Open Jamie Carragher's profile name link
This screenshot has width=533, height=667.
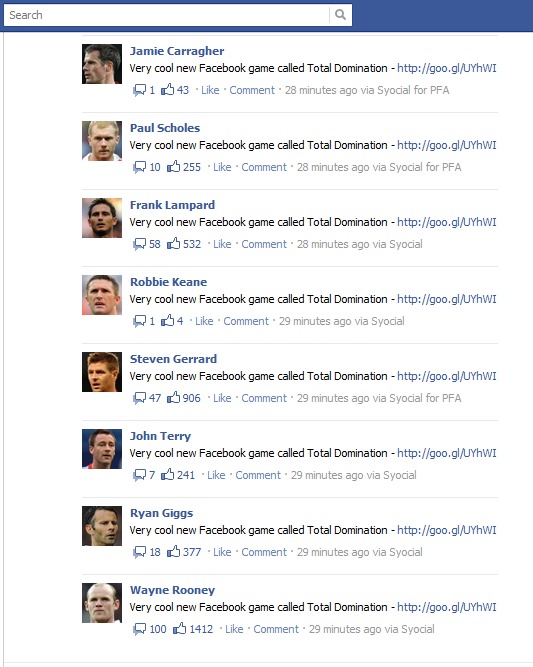pyautogui.click(x=177, y=51)
